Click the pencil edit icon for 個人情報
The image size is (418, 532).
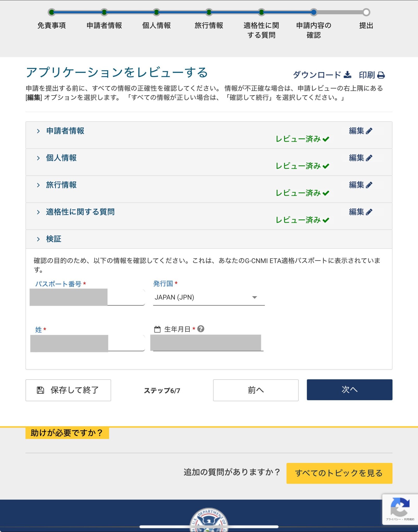tap(369, 158)
